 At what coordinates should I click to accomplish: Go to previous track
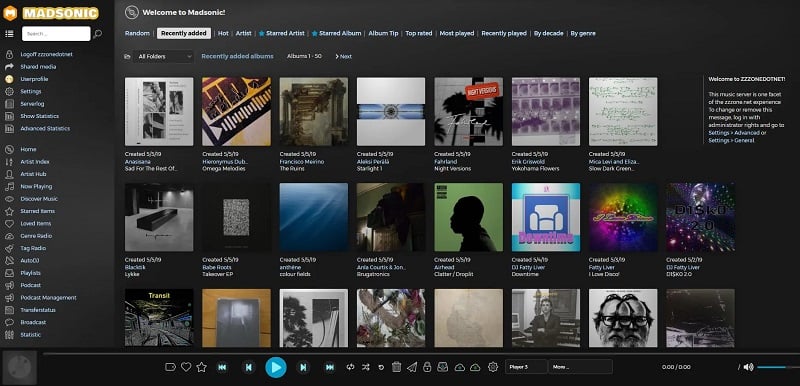pyautogui.click(x=248, y=367)
